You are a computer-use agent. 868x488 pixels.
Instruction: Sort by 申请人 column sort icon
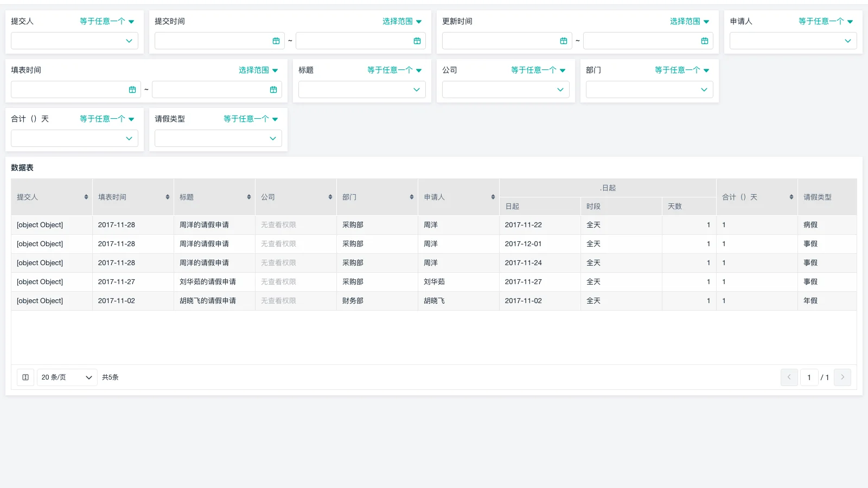click(x=493, y=197)
